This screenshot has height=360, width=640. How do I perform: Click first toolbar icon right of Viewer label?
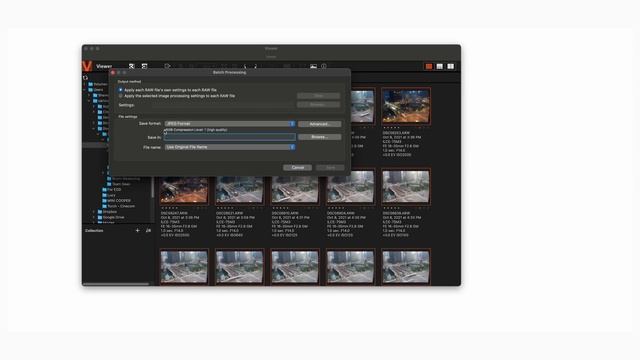tap(131, 66)
